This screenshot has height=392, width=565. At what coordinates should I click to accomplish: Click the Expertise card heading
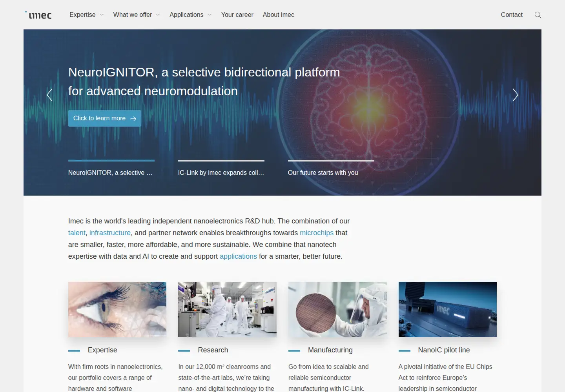point(102,350)
